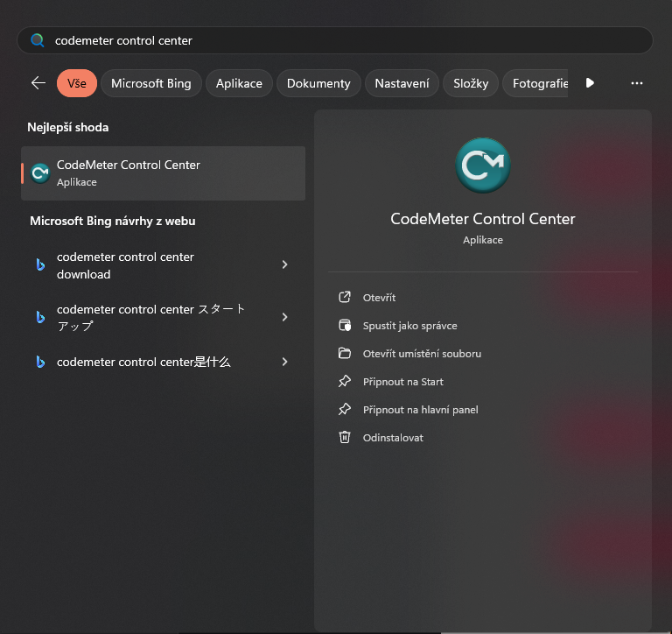Expand the 'codemeter control center download' suggestion chevron
The image size is (672, 634).
tap(284, 264)
